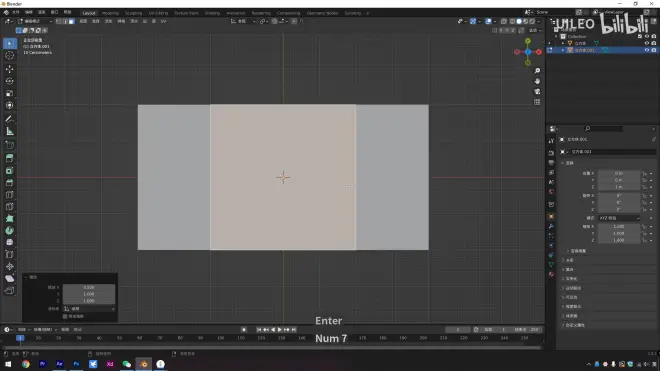Hide the selected .001 object in outliner
This screenshot has width=660, height=371.
click(x=647, y=50)
